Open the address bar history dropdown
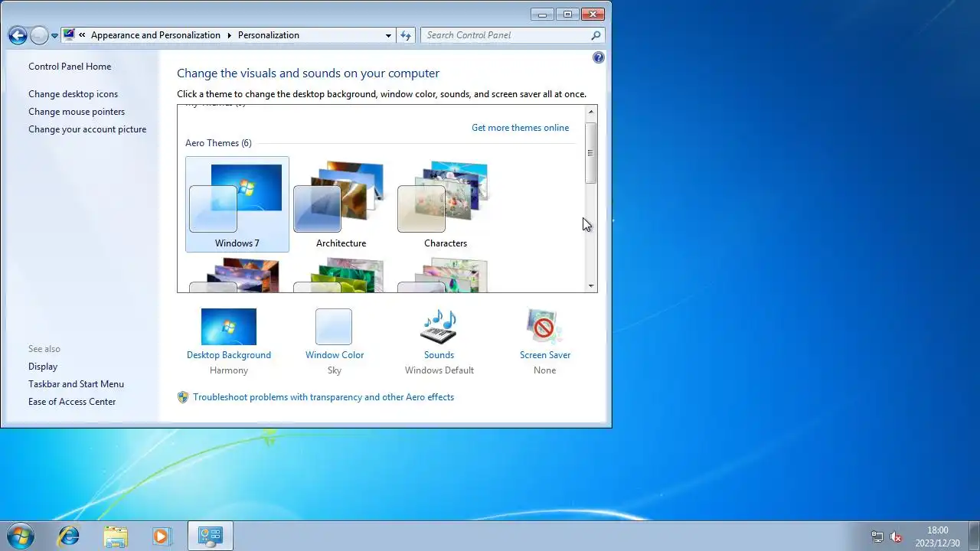This screenshot has height=551, width=980. click(x=388, y=35)
